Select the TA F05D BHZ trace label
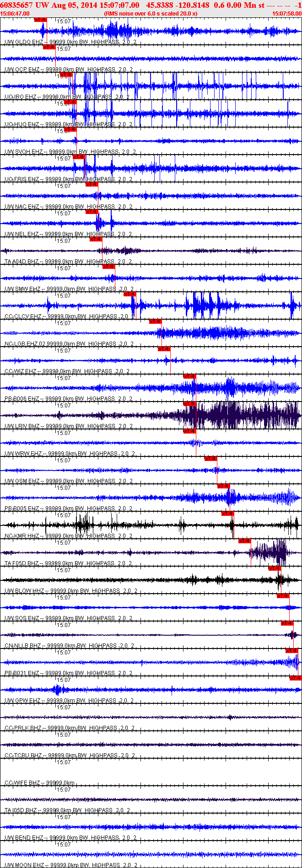302x868 pixels. point(68,563)
